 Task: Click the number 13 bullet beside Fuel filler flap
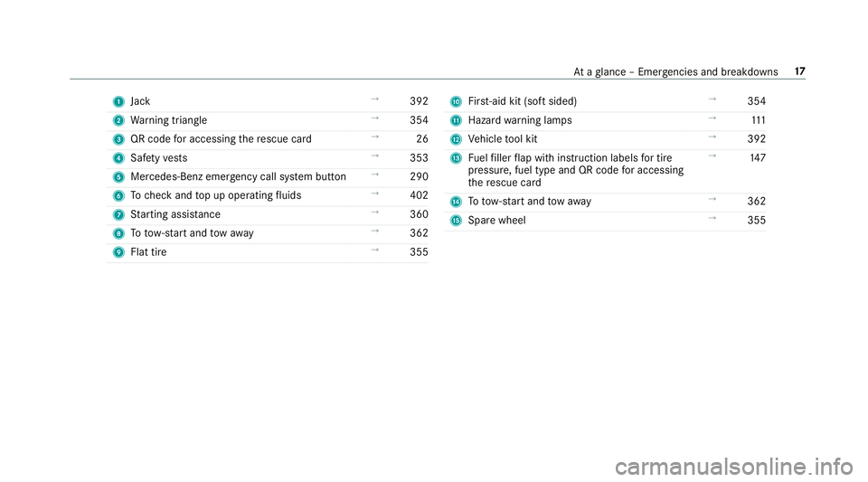tap(456, 158)
